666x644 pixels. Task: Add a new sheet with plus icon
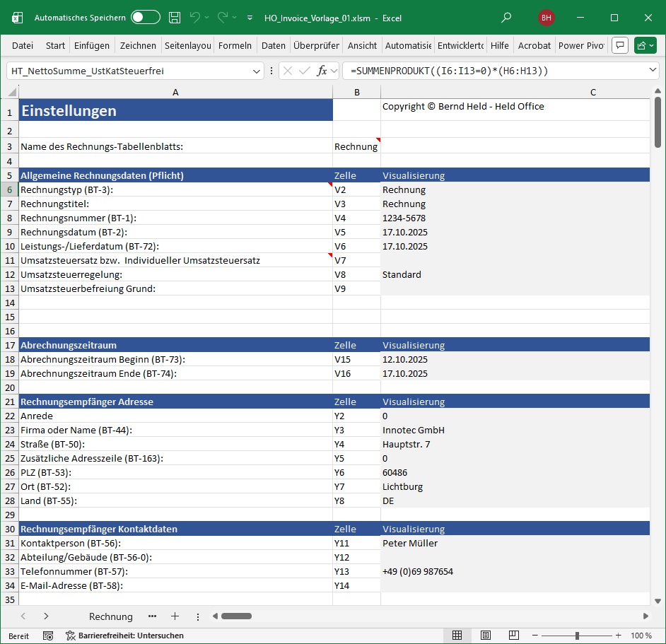coord(175,616)
